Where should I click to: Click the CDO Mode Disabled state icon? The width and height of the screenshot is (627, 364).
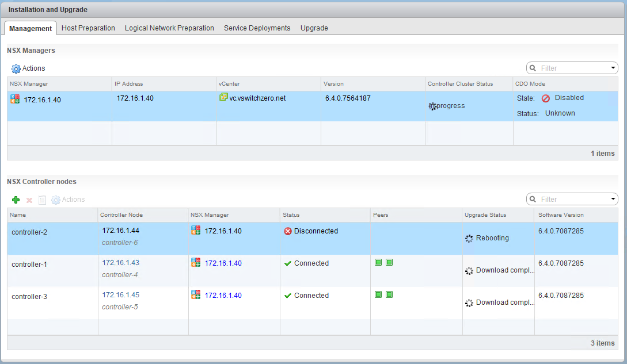546,98
